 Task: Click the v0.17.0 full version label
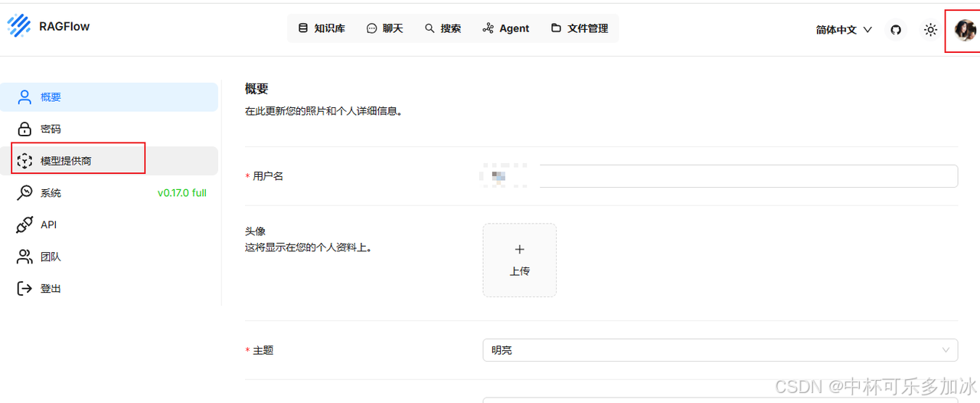pyautogui.click(x=182, y=193)
